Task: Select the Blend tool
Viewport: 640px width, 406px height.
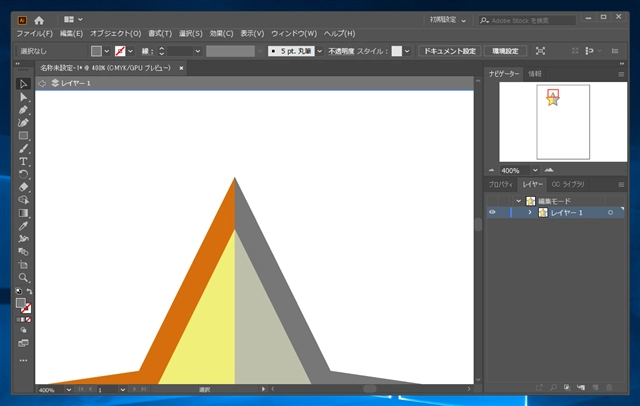Action: [x=23, y=251]
